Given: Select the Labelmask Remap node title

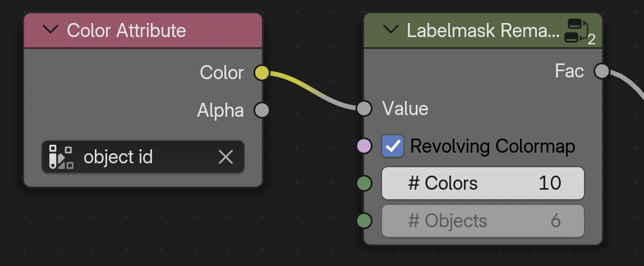Looking at the screenshot, I should click(x=483, y=30).
